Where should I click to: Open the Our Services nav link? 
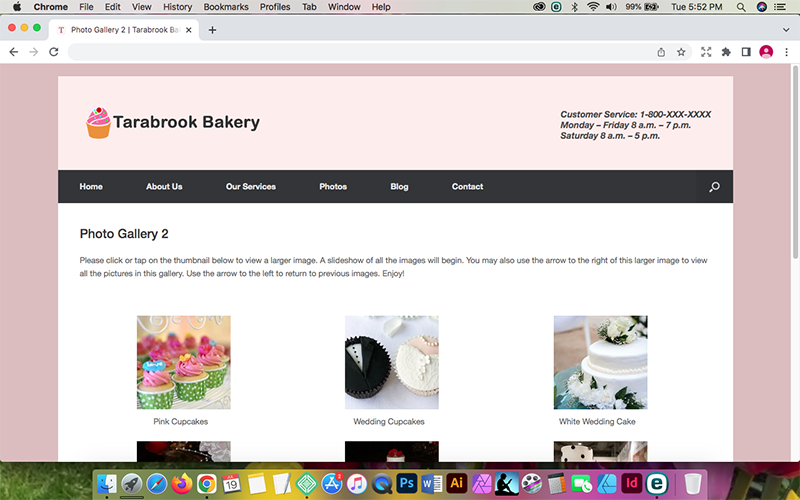[250, 187]
